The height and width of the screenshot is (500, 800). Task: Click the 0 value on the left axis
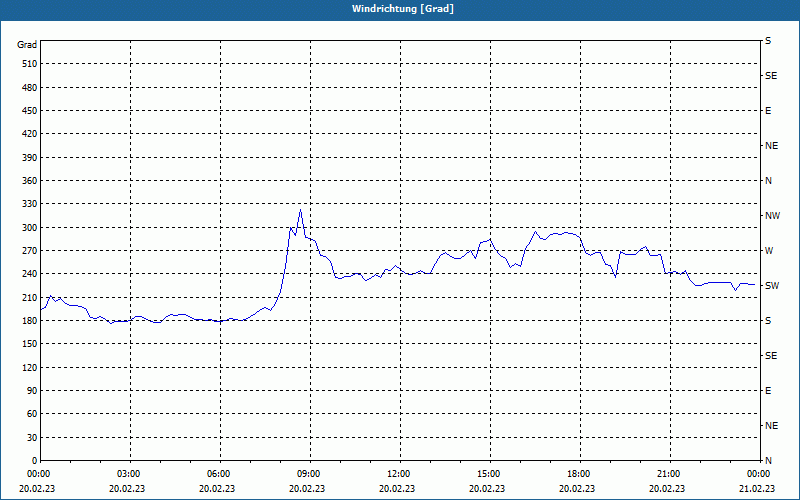pyautogui.click(x=34, y=461)
